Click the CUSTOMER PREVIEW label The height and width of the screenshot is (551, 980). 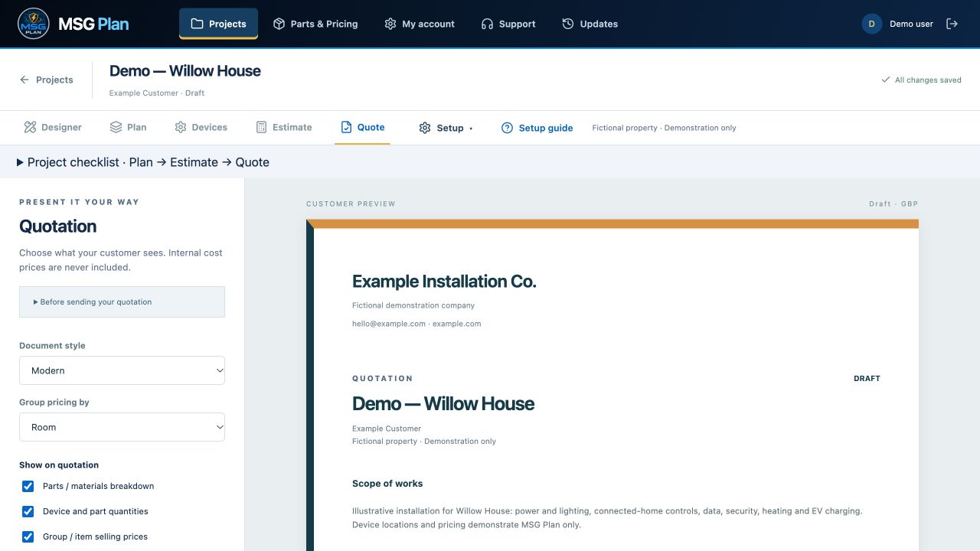(x=351, y=204)
